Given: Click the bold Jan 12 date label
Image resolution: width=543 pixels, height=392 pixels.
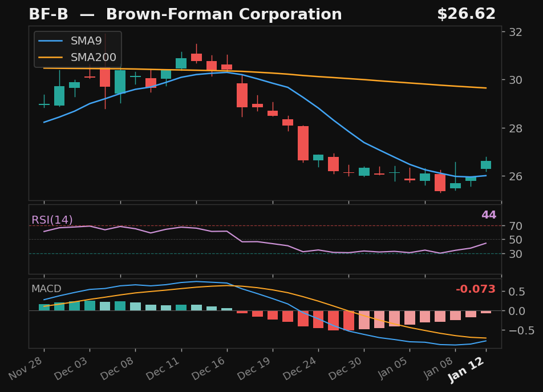Looking at the screenshot, I should click(x=466, y=370).
